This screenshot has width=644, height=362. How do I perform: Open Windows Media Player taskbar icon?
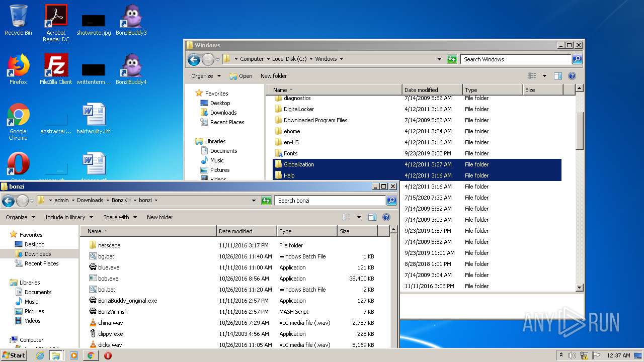pos(73,355)
